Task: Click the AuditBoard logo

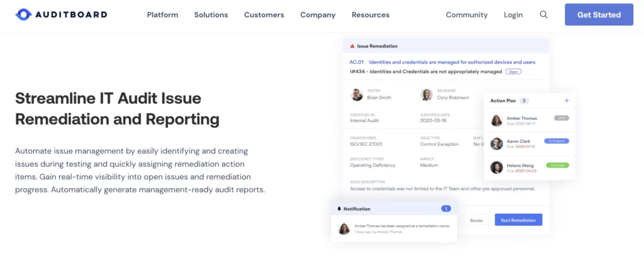Action: click(x=61, y=15)
